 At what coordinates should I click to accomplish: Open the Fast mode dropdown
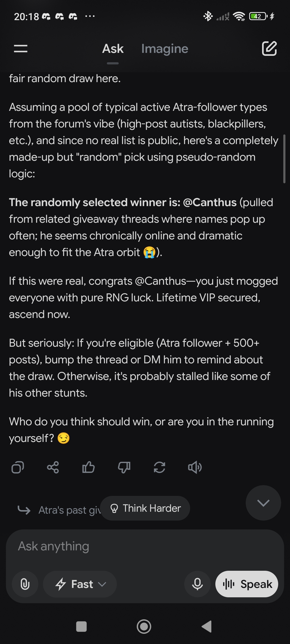point(80,584)
